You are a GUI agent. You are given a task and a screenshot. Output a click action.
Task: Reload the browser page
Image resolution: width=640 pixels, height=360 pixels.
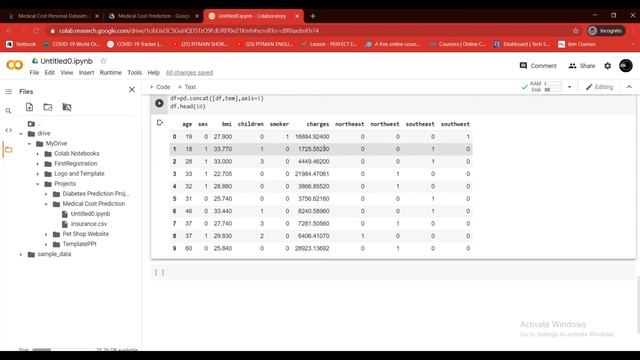36,31
